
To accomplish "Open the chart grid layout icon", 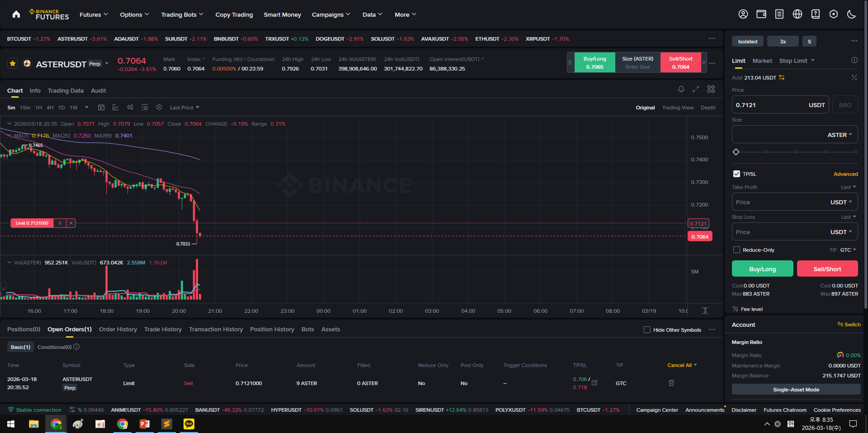I will (x=711, y=89).
